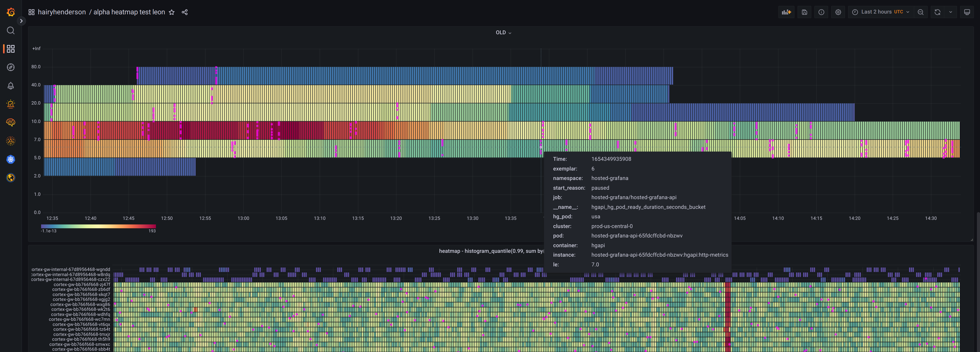980x352 pixels.
Task: Open the hairyhenderson breadcrumb folder
Action: [61, 12]
